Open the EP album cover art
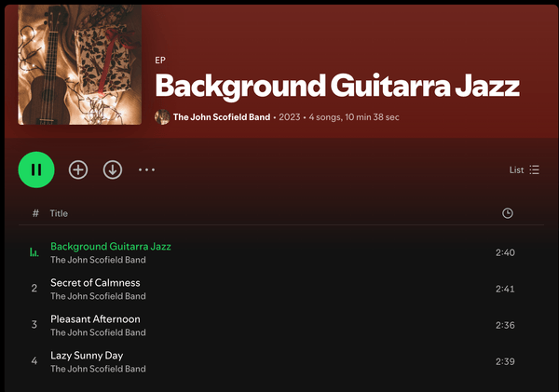The image size is (559, 392). pos(80,65)
